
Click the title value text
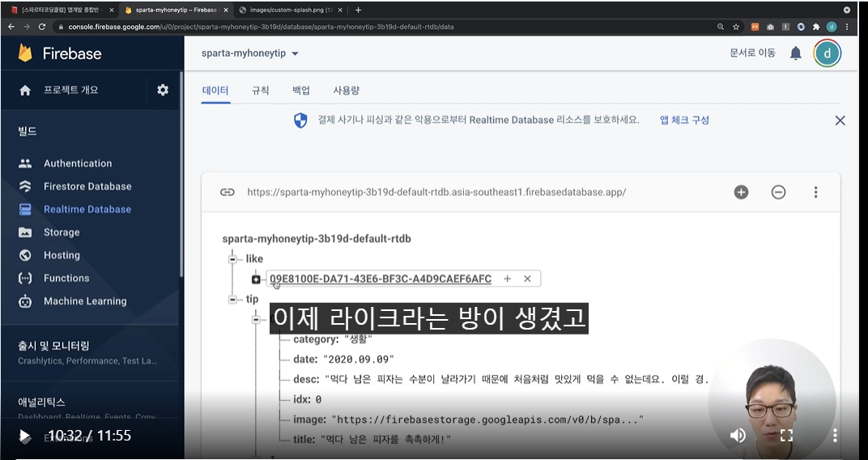[386, 440]
